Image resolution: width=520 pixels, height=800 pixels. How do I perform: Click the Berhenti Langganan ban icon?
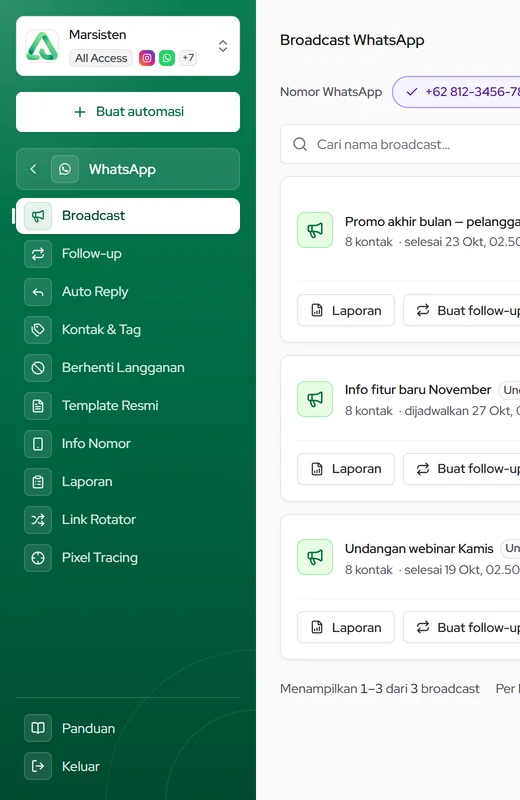click(x=38, y=368)
